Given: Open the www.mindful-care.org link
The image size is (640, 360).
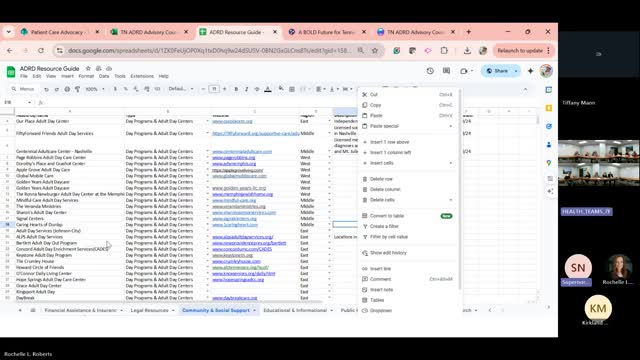Looking at the screenshot, I should pyautogui.click(x=234, y=200).
